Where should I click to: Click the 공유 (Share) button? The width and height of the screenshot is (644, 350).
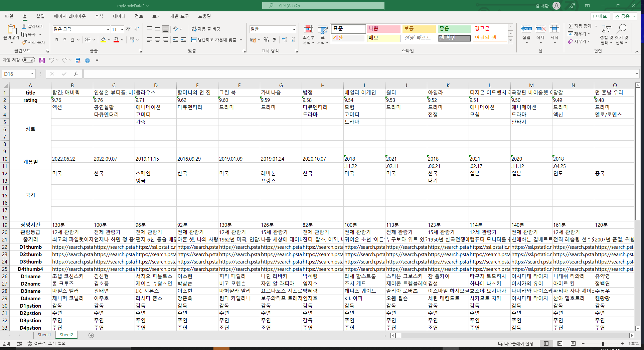click(625, 16)
